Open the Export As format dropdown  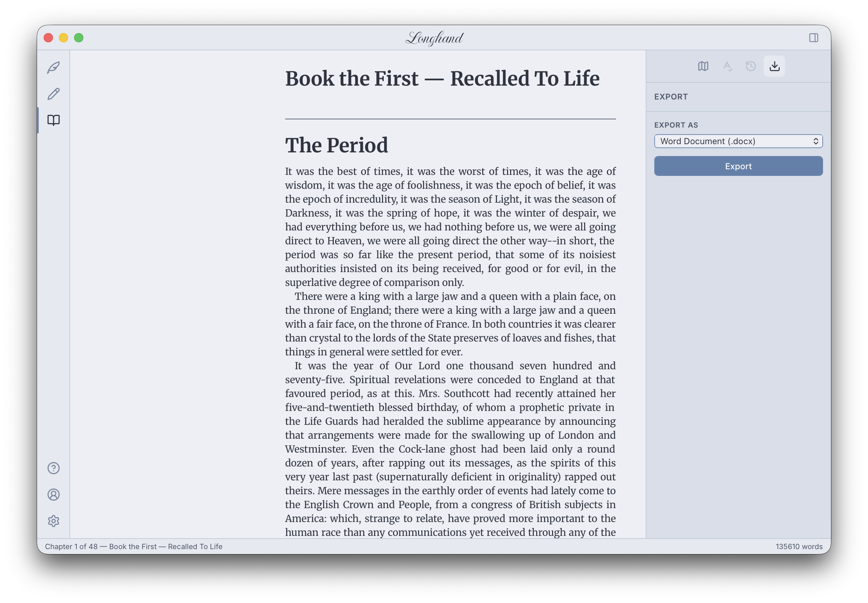click(x=733, y=141)
